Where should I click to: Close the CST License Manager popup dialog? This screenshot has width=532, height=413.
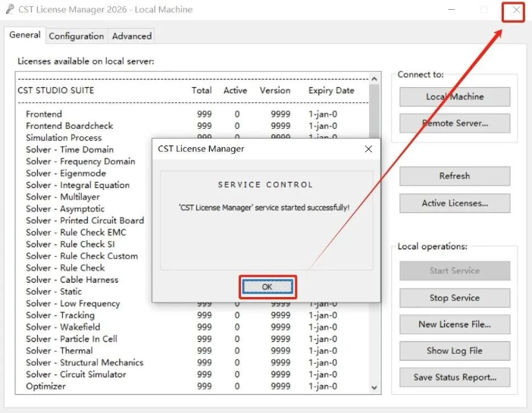pyautogui.click(x=368, y=149)
